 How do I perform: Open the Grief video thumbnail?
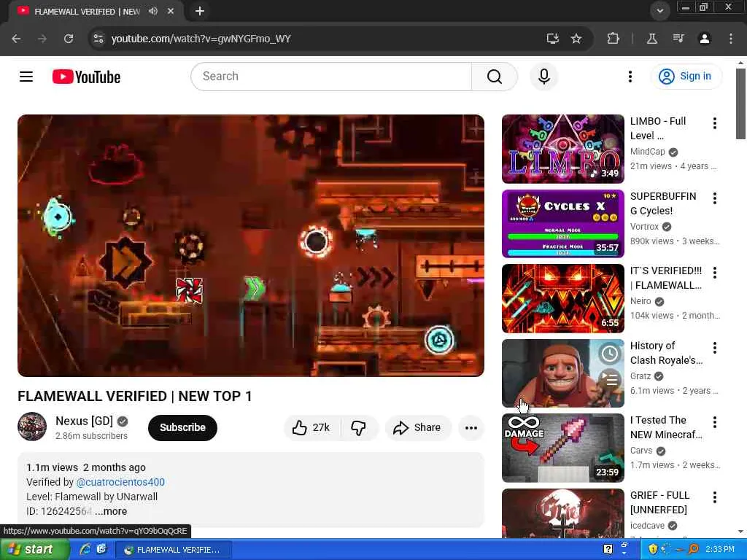(x=562, y=513)
